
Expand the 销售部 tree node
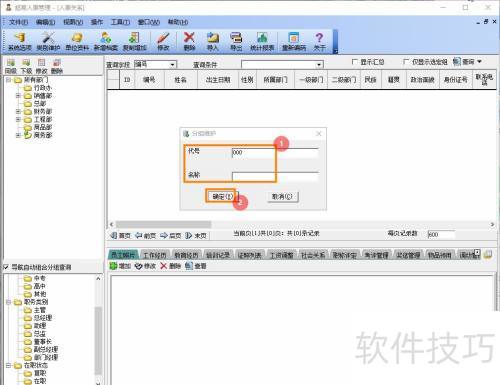tap(18, 96)
